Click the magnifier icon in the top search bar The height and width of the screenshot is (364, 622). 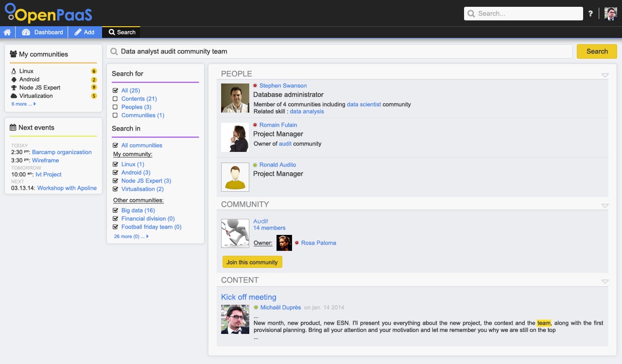point(472,13)
